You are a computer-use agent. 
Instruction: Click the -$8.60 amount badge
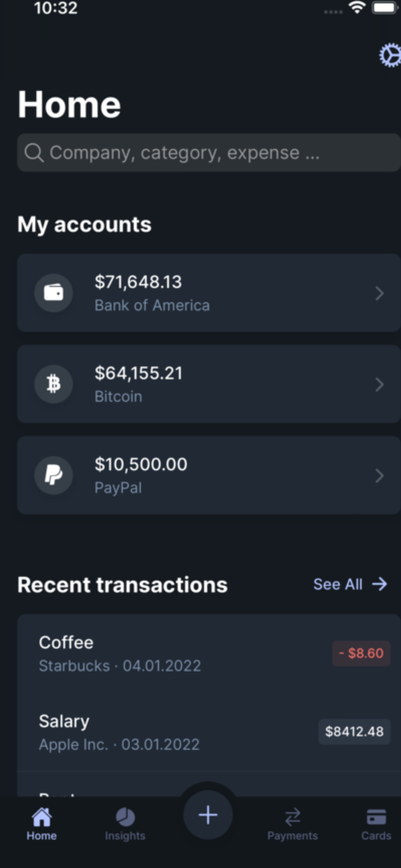[361, 653]
